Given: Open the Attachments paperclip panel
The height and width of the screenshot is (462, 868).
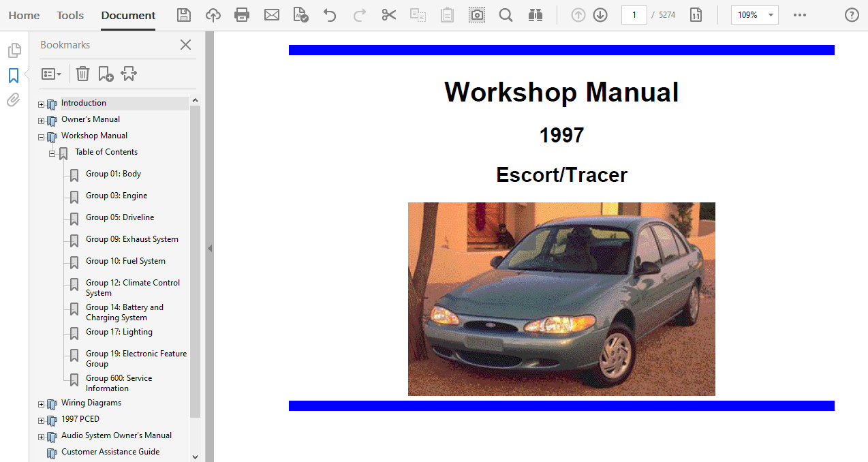Looking at the screenshot, I should coord(14,100).
